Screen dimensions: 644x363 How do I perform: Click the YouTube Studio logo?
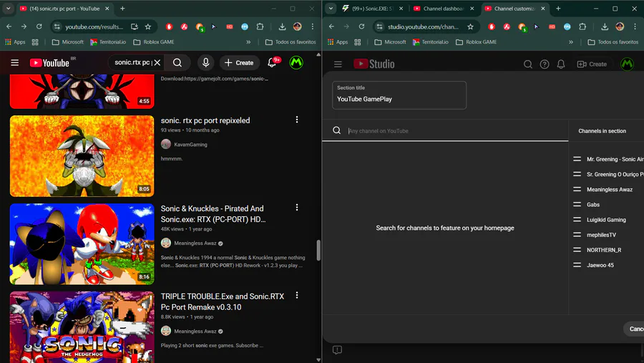click(374, 64)
